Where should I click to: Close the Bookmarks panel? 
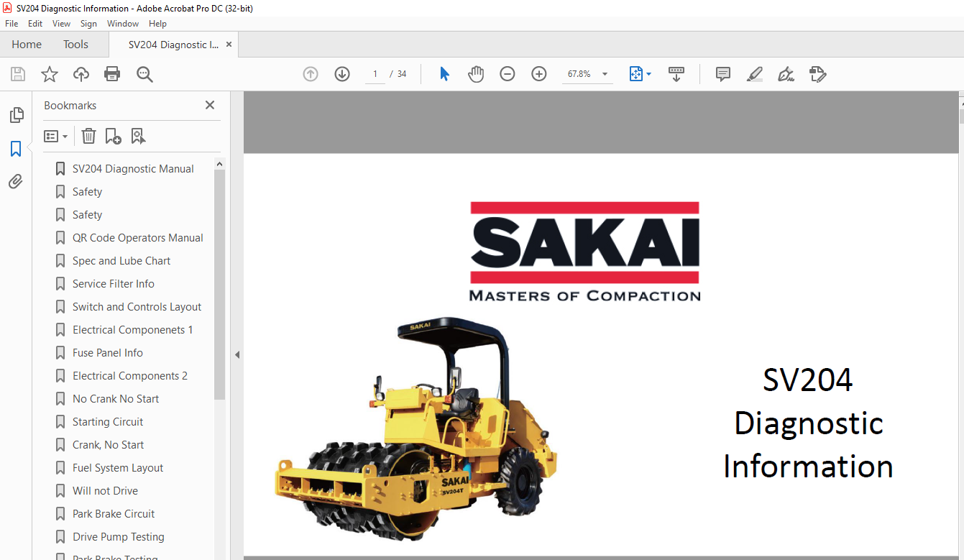pyautogui.click(x=210, y=105)
